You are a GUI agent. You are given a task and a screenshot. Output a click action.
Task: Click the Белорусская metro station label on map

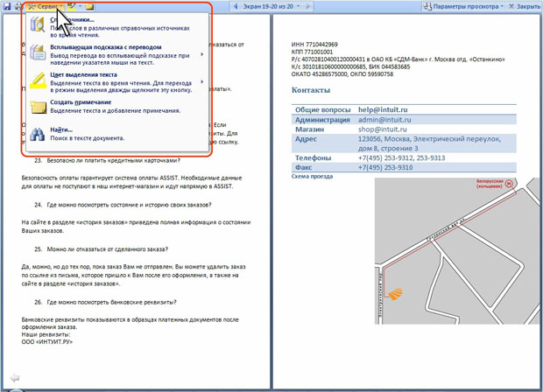[489, 184]
